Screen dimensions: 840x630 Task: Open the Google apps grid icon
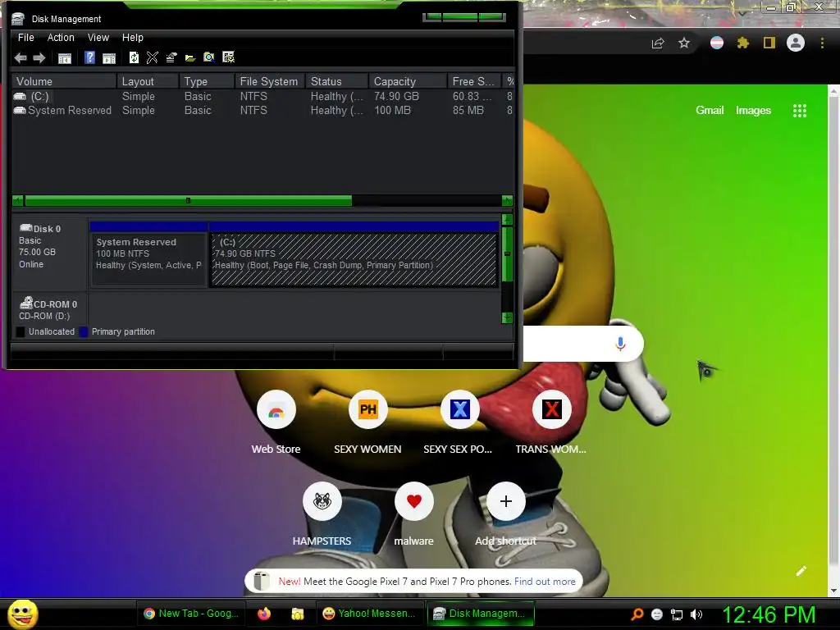[799, 111]
